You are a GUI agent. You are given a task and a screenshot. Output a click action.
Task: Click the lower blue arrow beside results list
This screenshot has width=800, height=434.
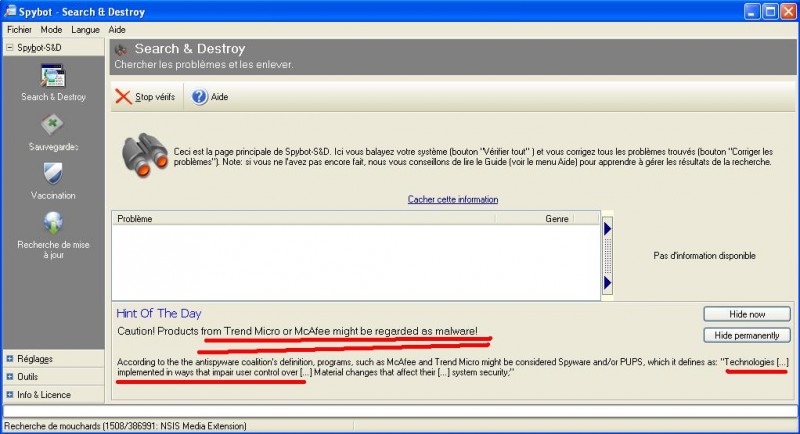click(x=608, y=282)
